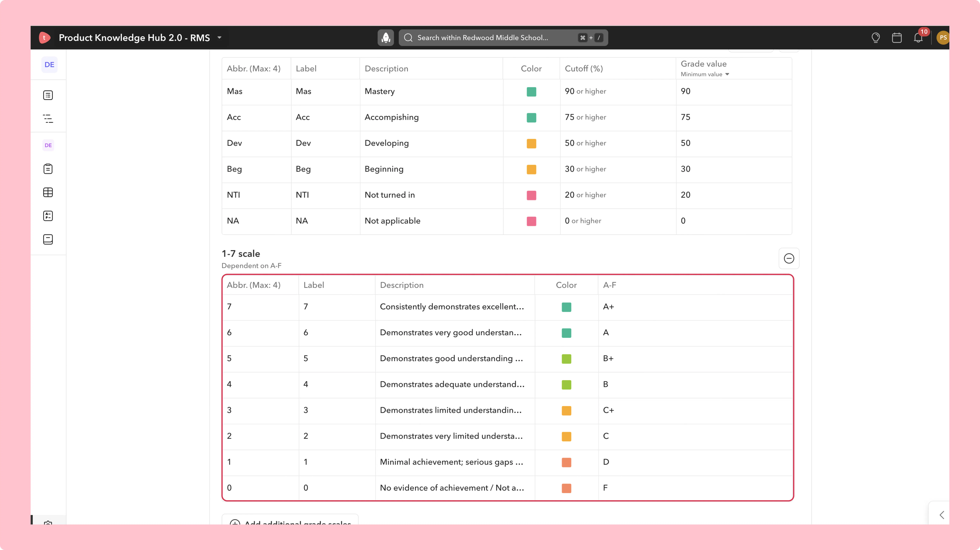Edit the "Mastery" description cell

click(431, 92)
